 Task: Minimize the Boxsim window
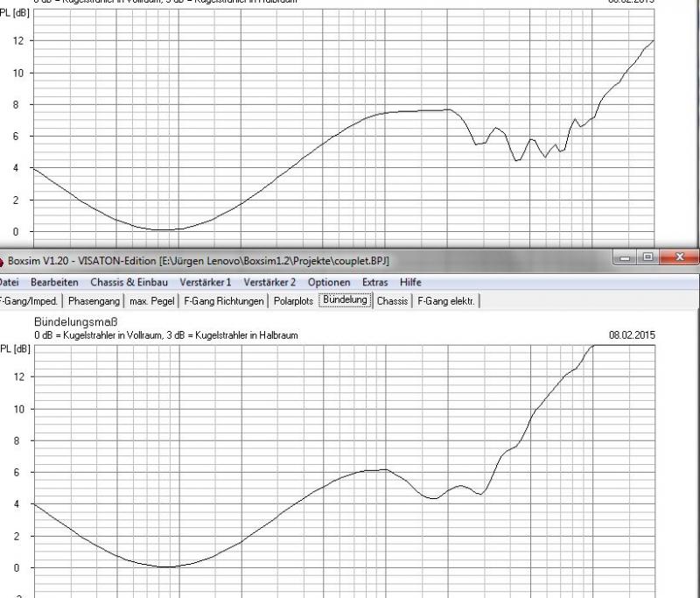coord(625,257)
